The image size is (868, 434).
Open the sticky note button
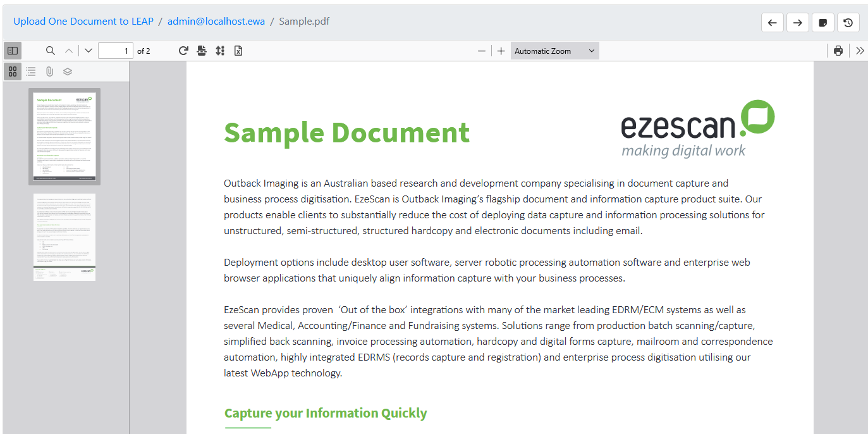pyautogui.click(x=823, y=23)
